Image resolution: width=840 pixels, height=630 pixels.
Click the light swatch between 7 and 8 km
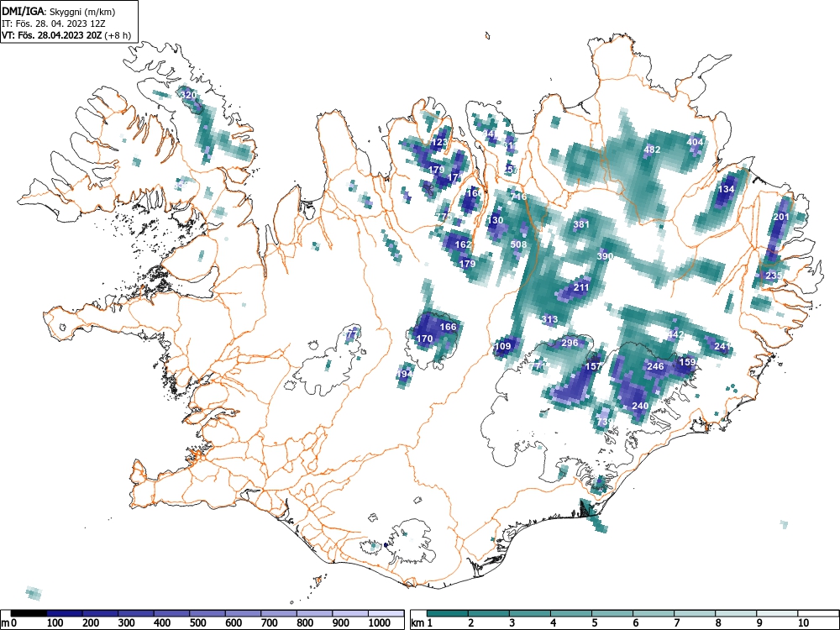(695, 613)
